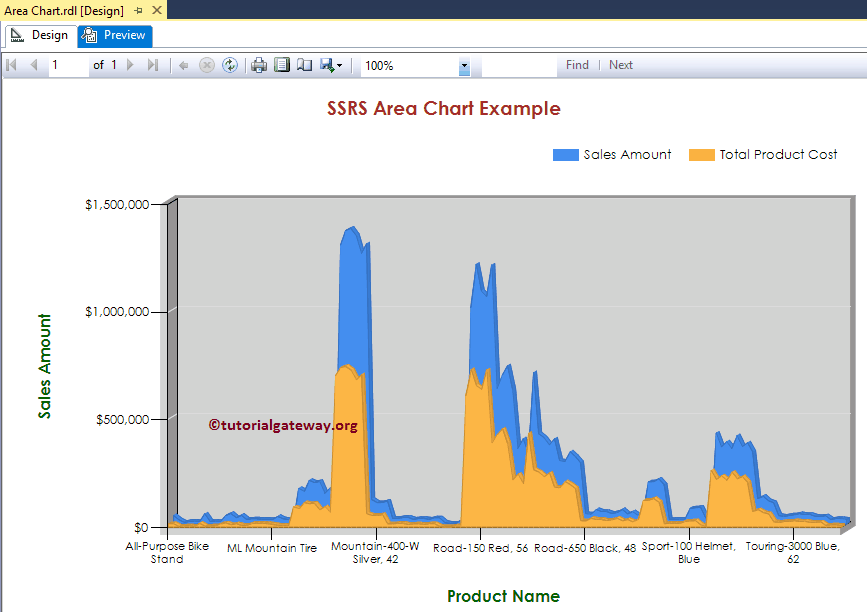
Task: Select the Preview tab
Action: point(114,35)
